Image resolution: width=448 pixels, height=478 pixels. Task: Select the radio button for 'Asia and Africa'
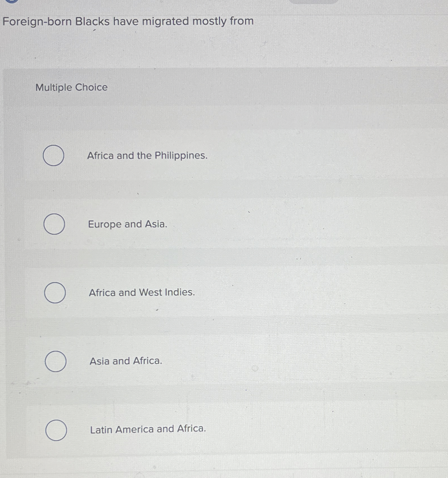point(55,361)
